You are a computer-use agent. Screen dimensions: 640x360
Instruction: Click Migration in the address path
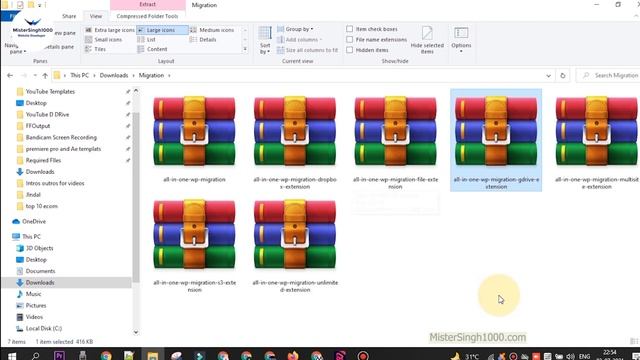[x=151, y=76]
